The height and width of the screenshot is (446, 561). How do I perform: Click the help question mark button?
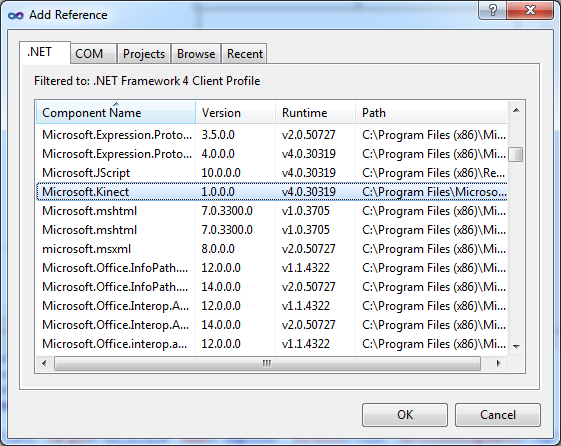click(492, 10)
